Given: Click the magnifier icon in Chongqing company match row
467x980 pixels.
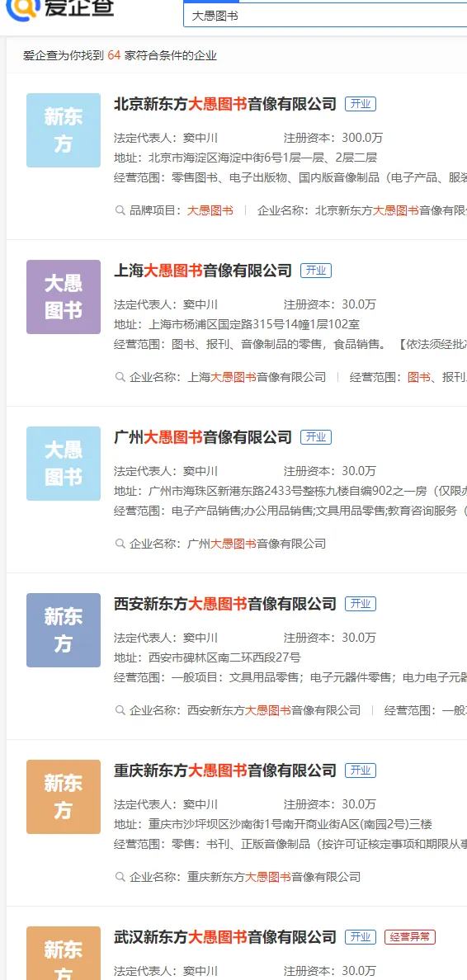Looking at the screenshot, I should [x=120, y=877].
